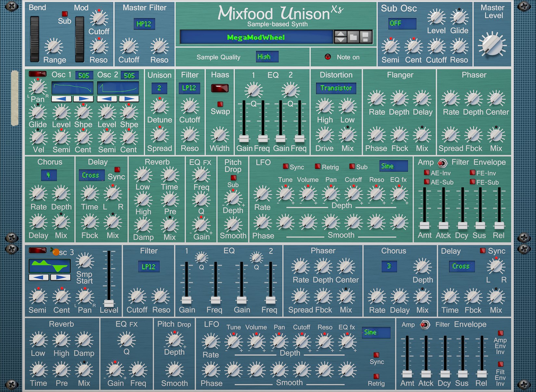Click the Haas Width knob

(x=220, y=135)
